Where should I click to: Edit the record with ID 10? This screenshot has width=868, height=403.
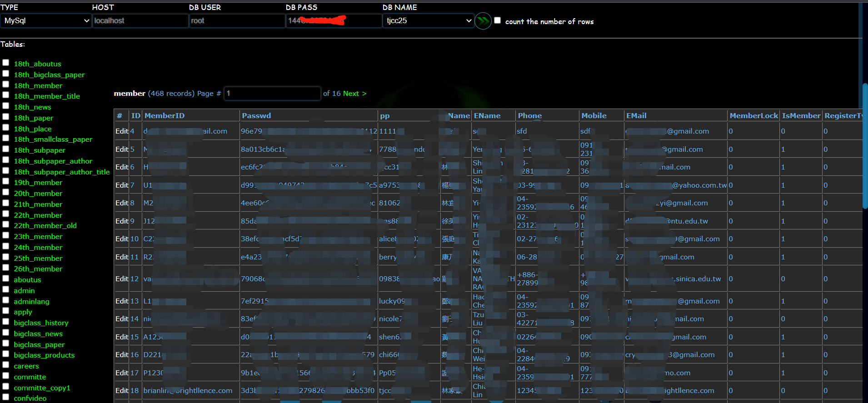pos(122,239)
